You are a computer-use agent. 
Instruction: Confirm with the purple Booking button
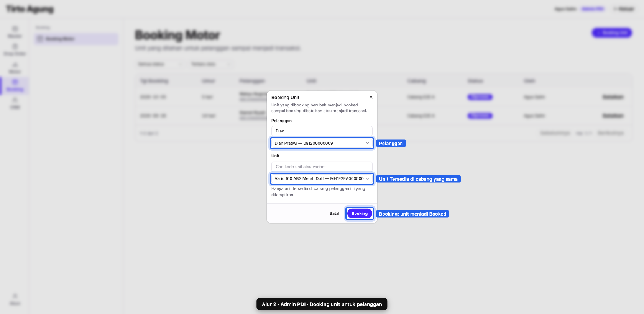[x=360, y=213]
